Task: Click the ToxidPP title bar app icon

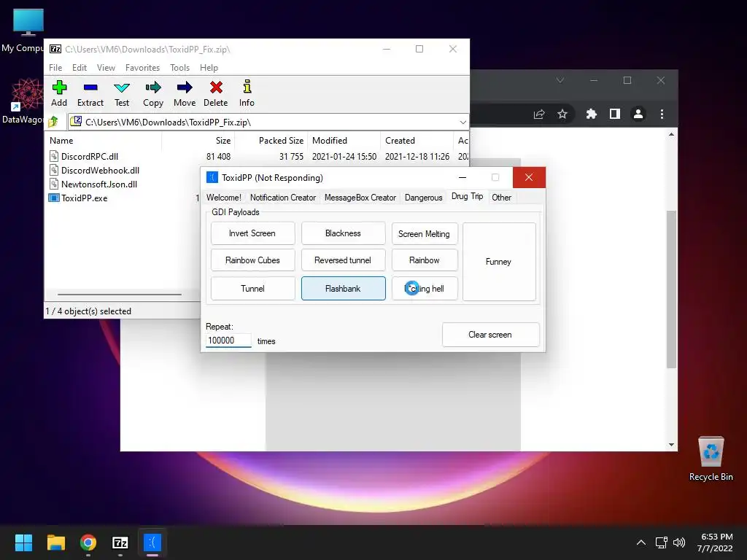Action: point(212,177)
